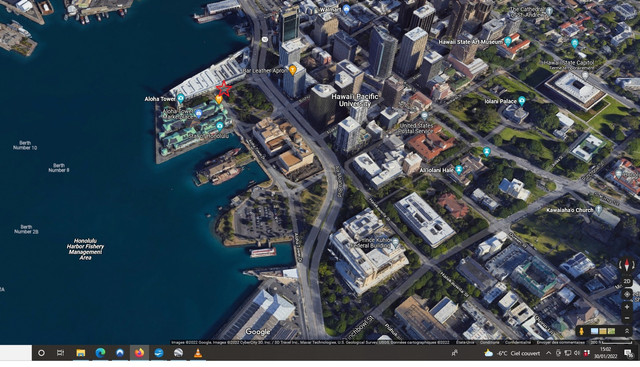Viewport: 640px width, 367px height.
Task: Click the Berth Number 2B label
Action: (26, 229)
